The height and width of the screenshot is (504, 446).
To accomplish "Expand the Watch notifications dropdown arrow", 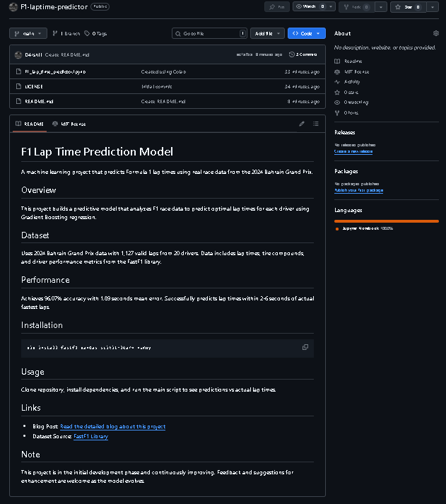I will click(x=331, y=6).
